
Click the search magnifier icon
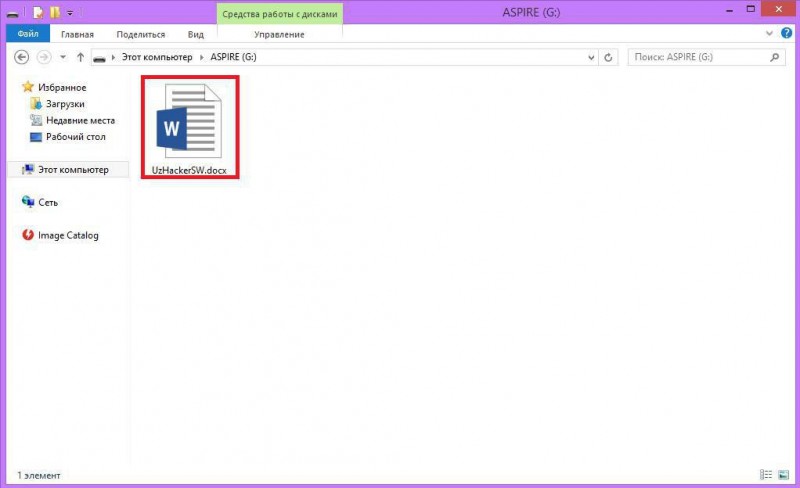click(x=774, y=57)
